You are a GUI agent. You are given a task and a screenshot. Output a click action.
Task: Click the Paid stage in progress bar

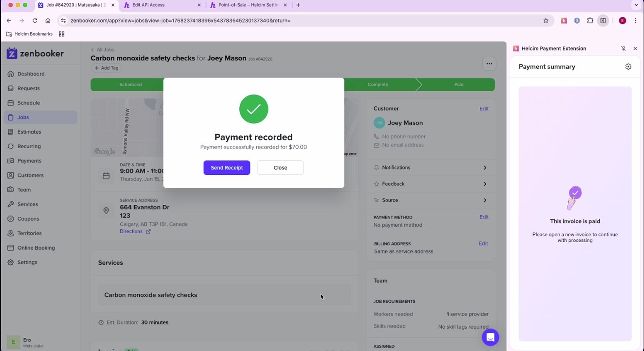[459, 85]
